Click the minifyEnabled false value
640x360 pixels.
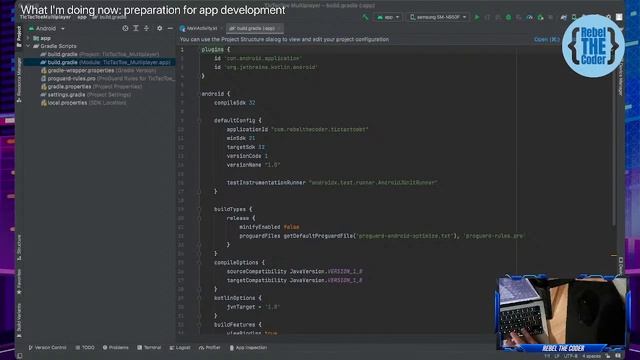[x=291, y=227]
